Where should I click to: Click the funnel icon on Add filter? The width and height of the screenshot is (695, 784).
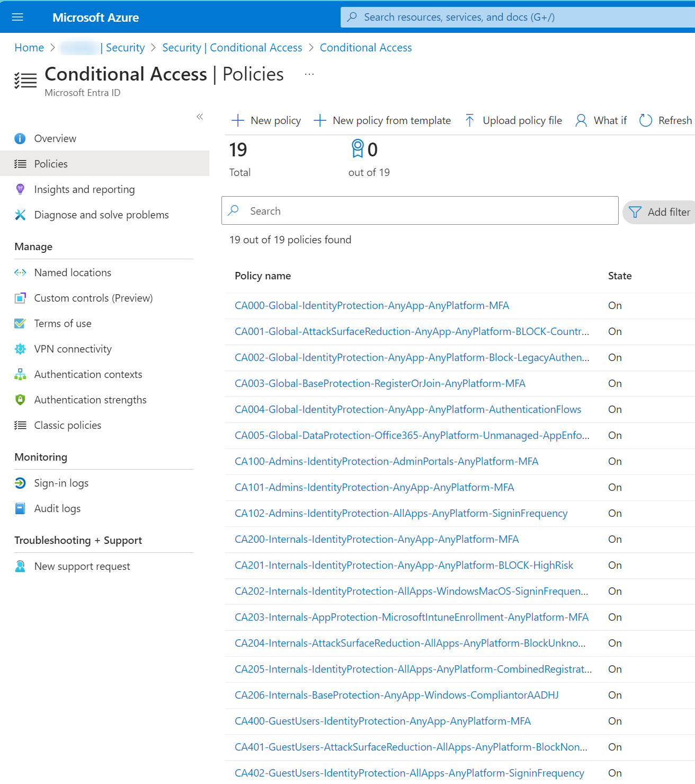635,212
